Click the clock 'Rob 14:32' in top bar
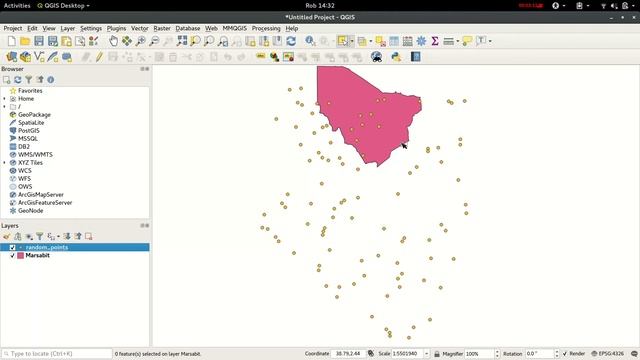The height and width of the screenshot is (360, 640). [320, 6]
